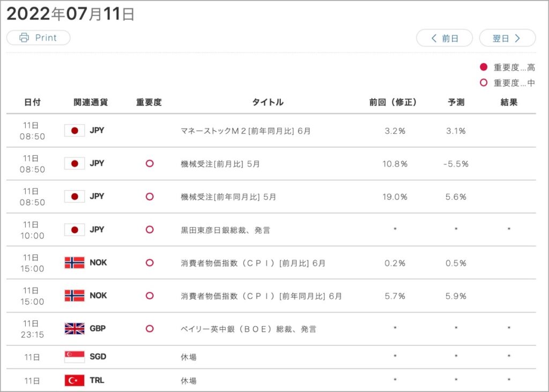Click the Turkey flag in the TRL row
Image resolution: width=549 pixels, height=392 pixels.
coord(75,380)
